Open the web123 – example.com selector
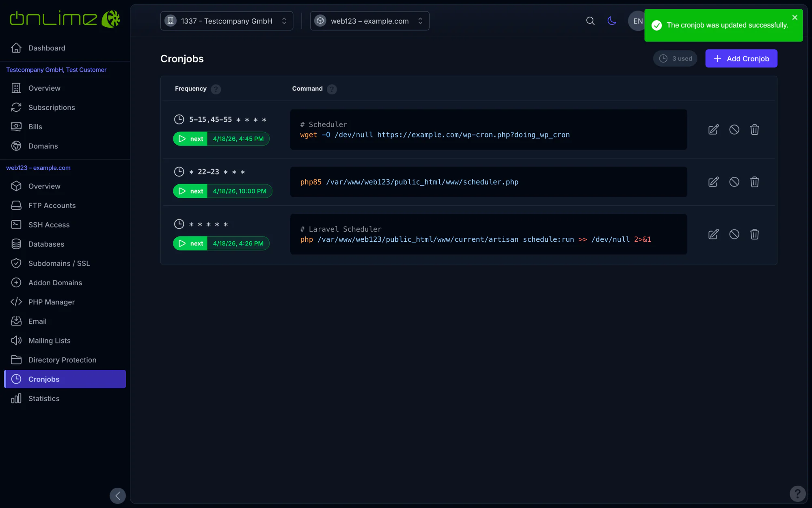This screenshot has width=812, height=508. [369, 21]
